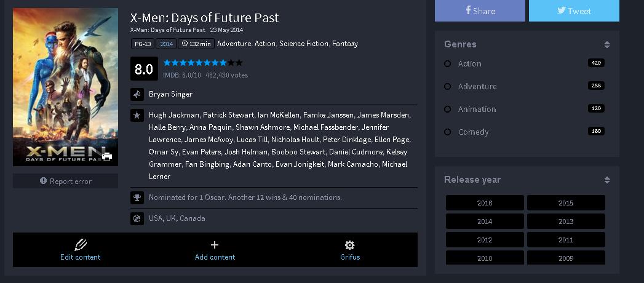The image size is (644, 283).
Task: Click the trophy awards icon
Action: point(137,197)
